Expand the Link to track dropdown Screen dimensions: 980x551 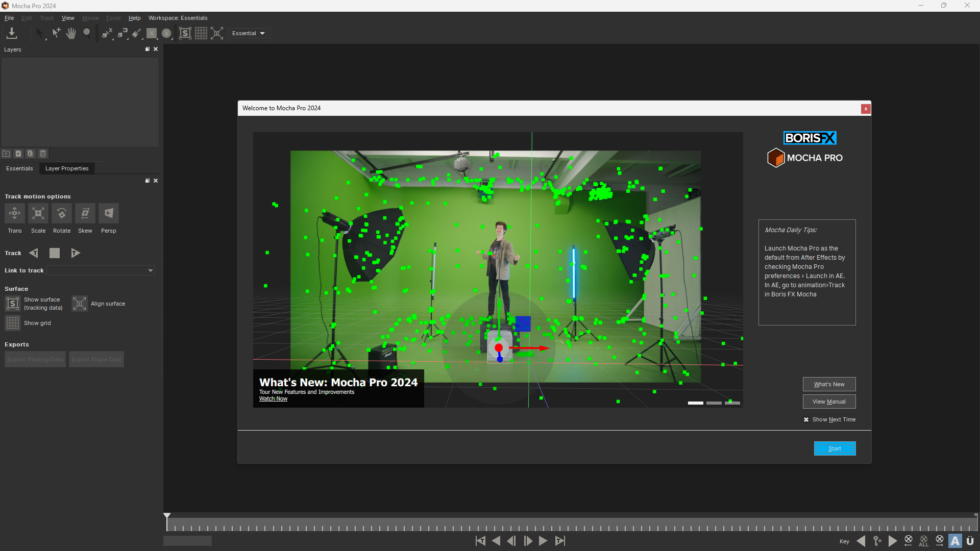(x=150, y=270)
